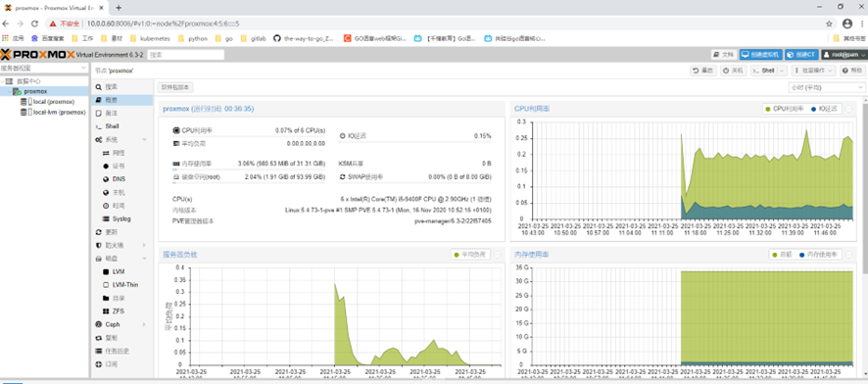Click the Package versions (软件包版本) button

click(175, 87)
